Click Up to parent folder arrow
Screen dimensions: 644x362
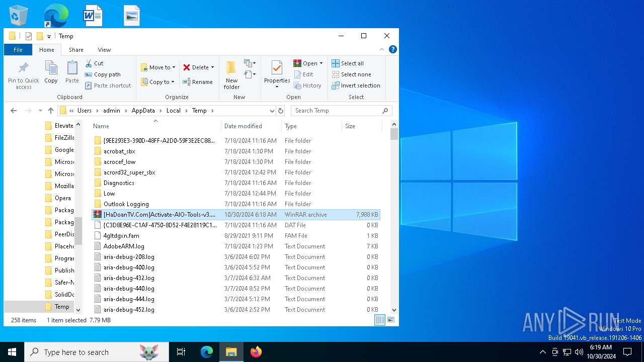coord(50,111)
